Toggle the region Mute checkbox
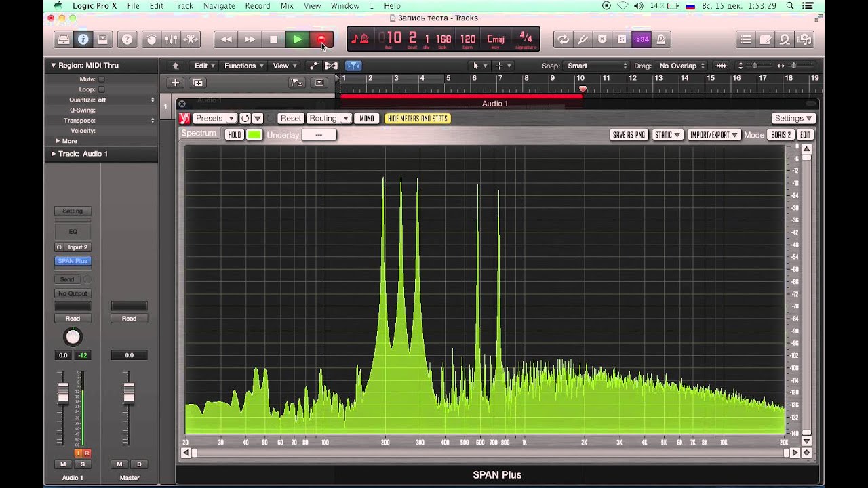Image resolution: width=868 pixels, height=488 pixels. (x=101, y=79)
